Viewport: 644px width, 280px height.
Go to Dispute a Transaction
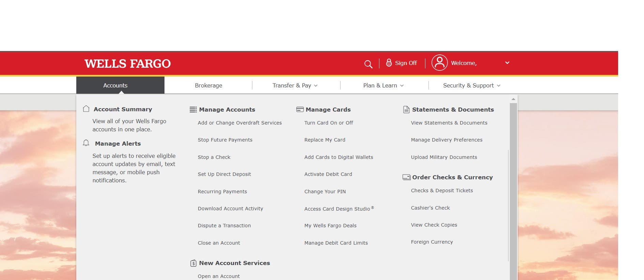coord(224,226)
